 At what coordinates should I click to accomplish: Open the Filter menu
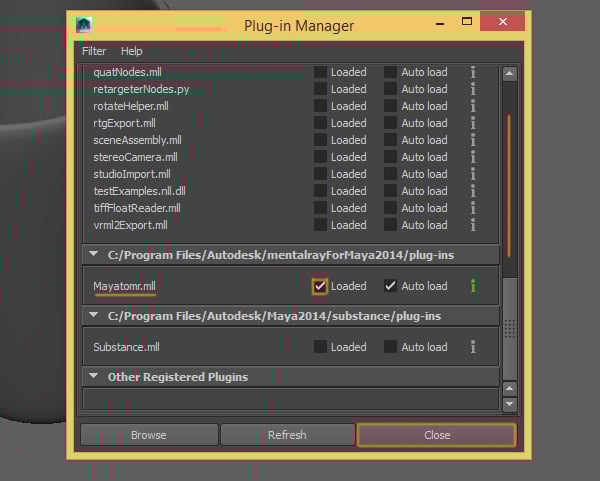94,51
